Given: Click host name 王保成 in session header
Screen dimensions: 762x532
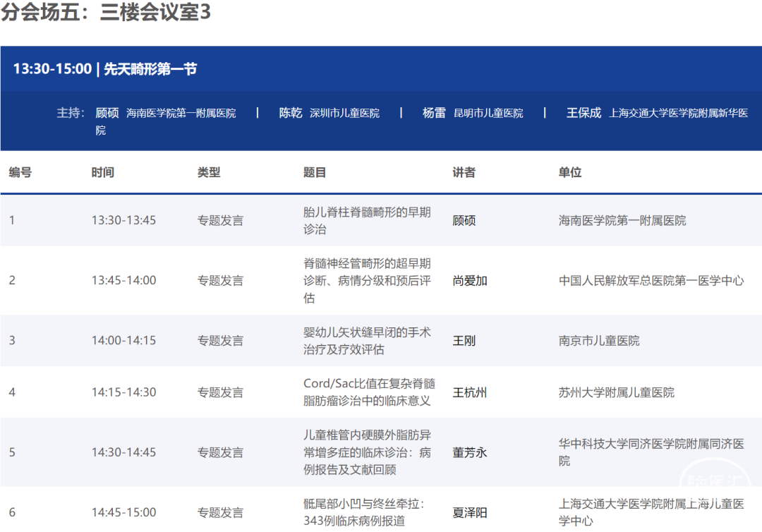Looking at the screenshot, I should [x=583, y=113].
